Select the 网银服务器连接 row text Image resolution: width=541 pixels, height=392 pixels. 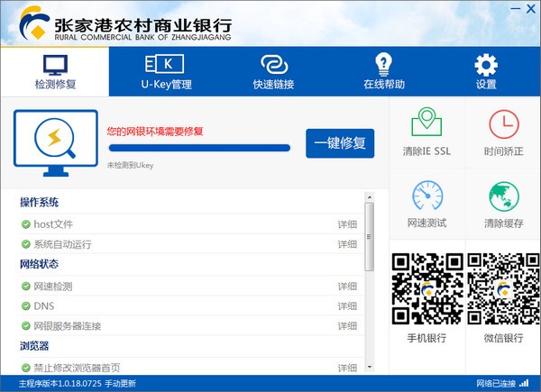68,326
